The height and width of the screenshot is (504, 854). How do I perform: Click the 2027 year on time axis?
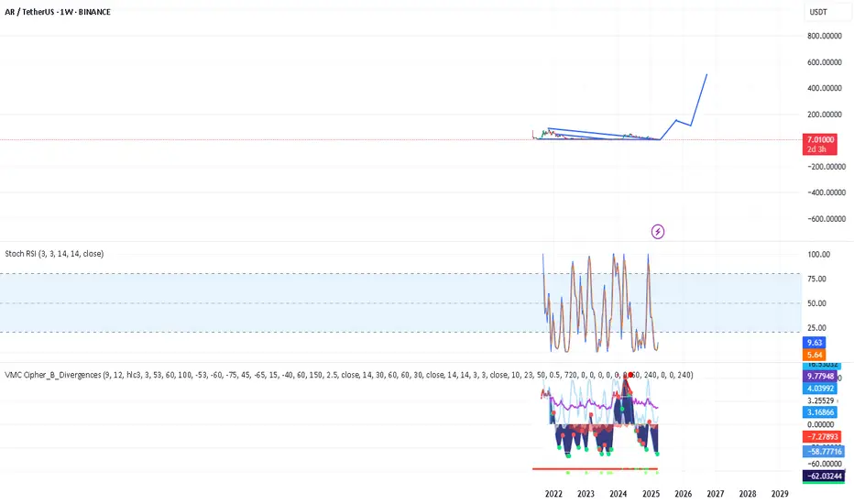point(715,494)
